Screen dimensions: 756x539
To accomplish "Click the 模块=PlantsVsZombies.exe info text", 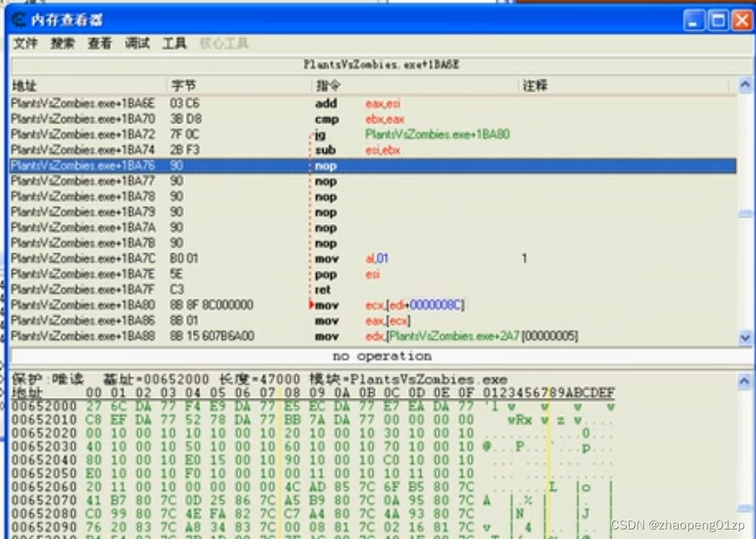I will [x=408, y=379].
